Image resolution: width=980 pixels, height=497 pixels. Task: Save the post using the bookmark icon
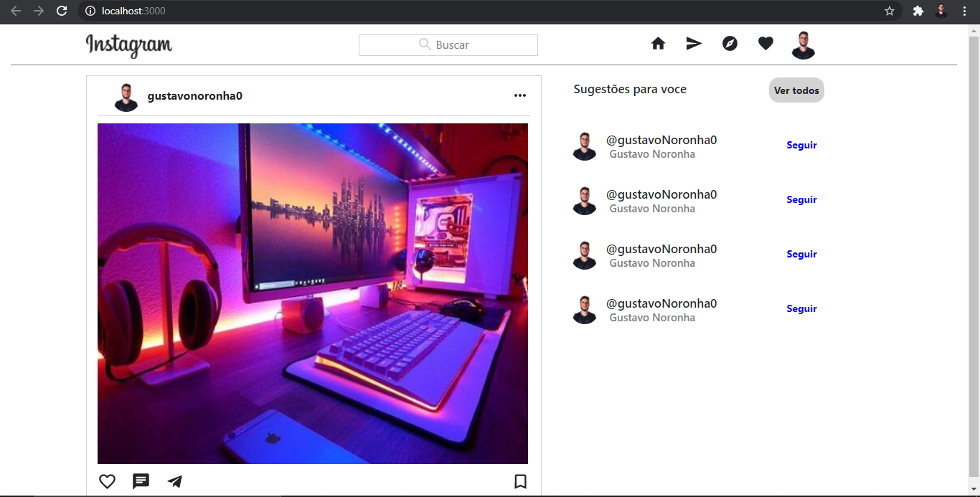click(x=520, y=481)
